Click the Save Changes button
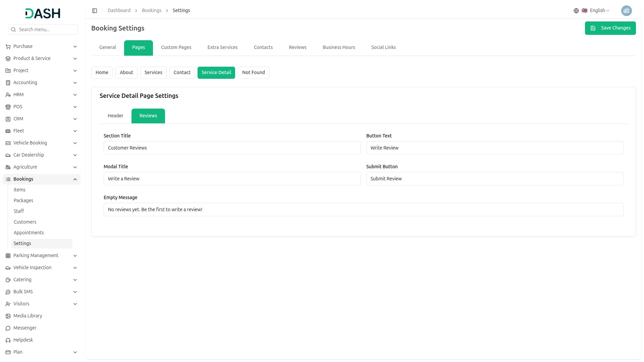 point(610,28)
